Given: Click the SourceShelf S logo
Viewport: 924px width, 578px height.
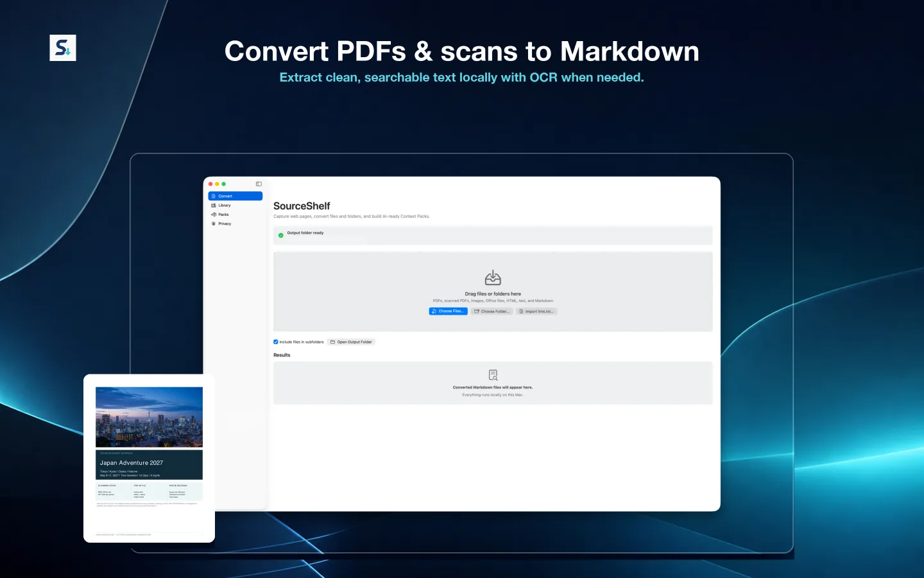Looking at the screenshot, I should tap(63, 48).
